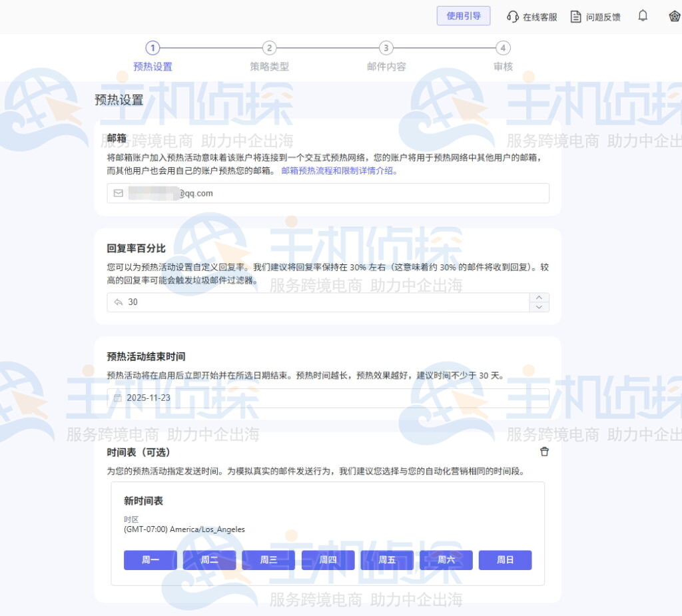Increment the reply rate with the up arrow
Image resolution: width=682 pixels, height=616 pixels.
click(539, 298)
